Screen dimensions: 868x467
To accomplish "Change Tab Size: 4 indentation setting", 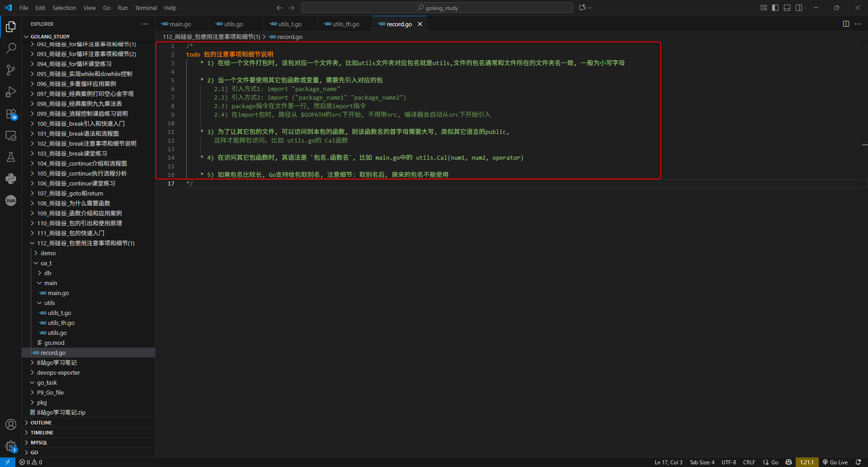I will (702, 462).
